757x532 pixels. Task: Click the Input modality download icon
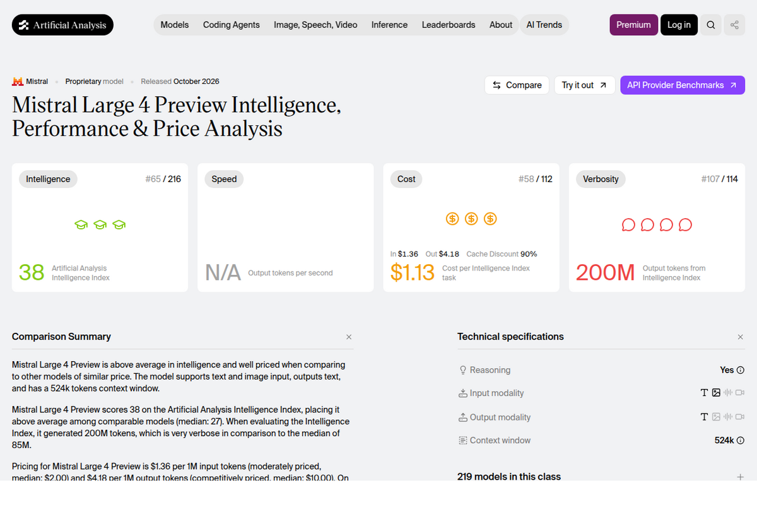[463, 393]
